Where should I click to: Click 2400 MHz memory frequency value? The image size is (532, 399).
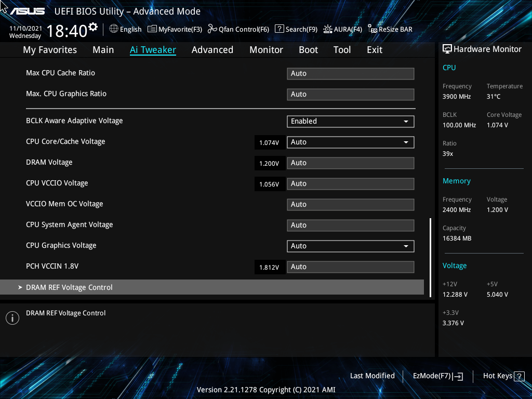pos(457,210)
